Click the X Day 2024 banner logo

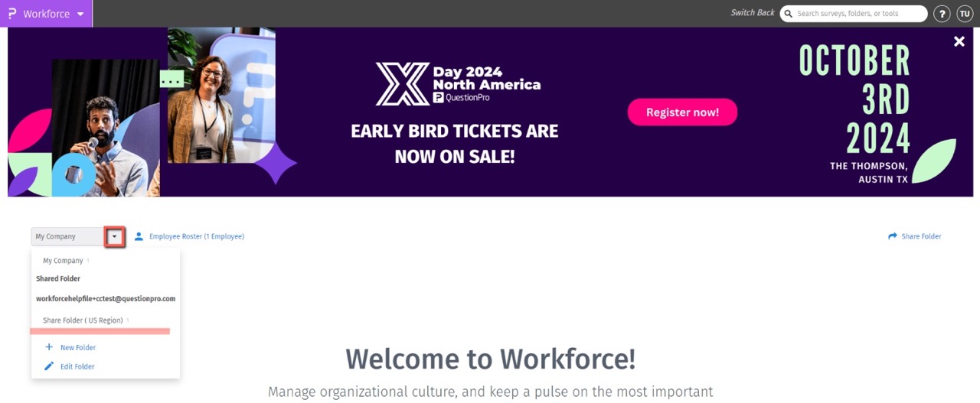[458, 83]
